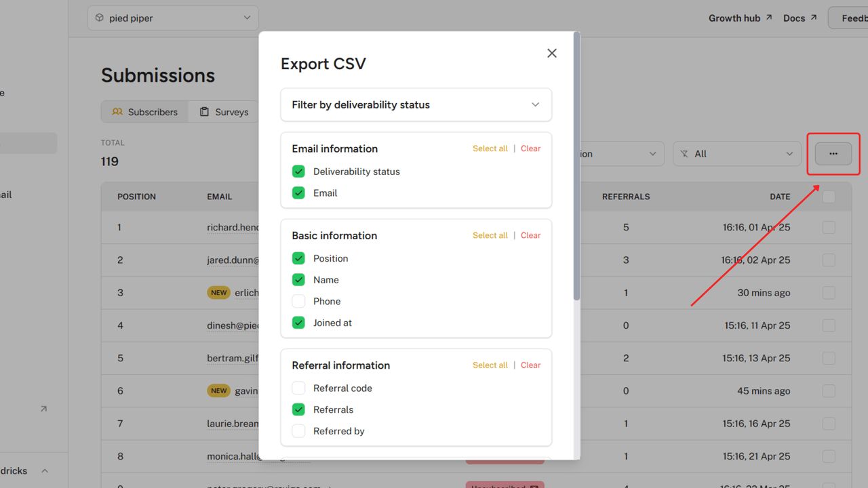Viewport: 868px width, 488px height.
Task: Click Select all in Email information
Action: pyautogui.click(x=490, y=148)
